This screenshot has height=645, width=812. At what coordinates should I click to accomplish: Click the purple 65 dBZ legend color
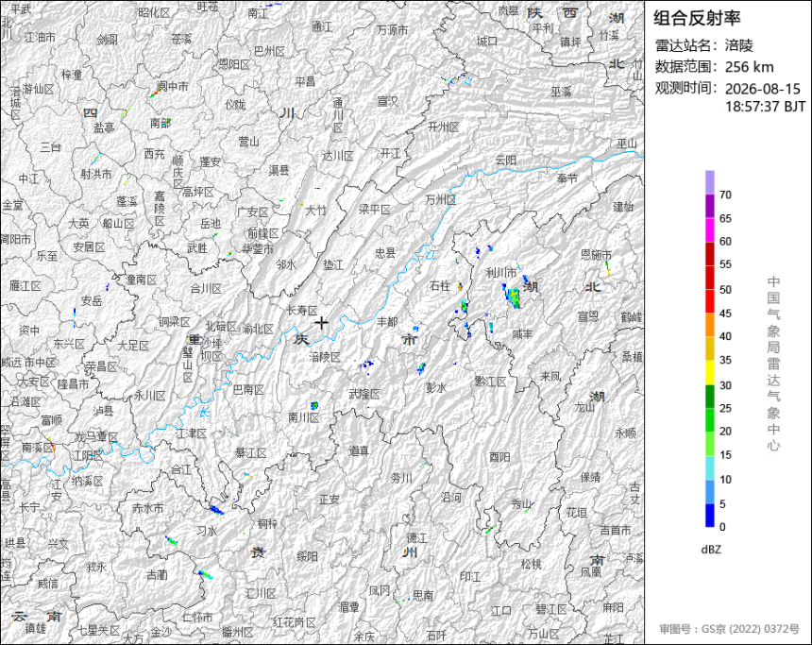pos(709,206)
